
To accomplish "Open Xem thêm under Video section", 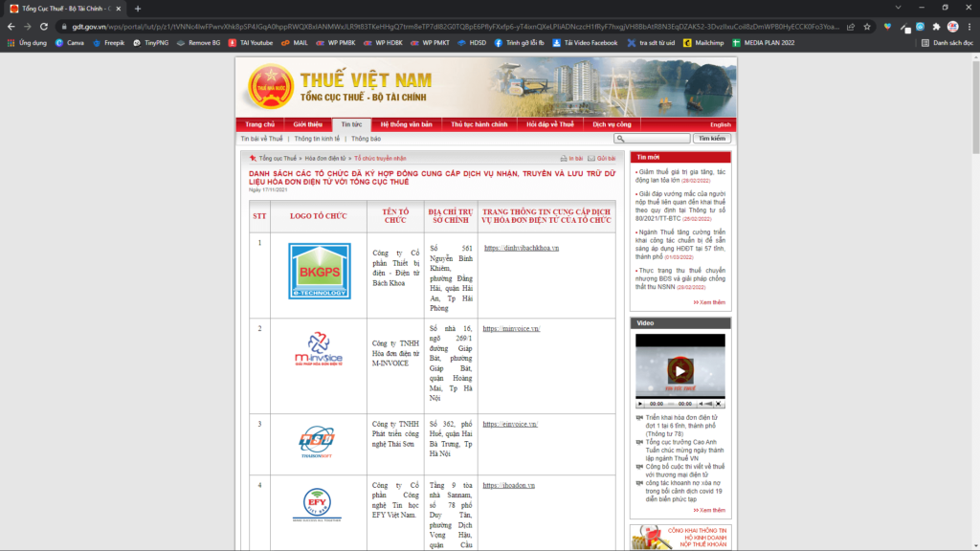I will tap(709, 511).
